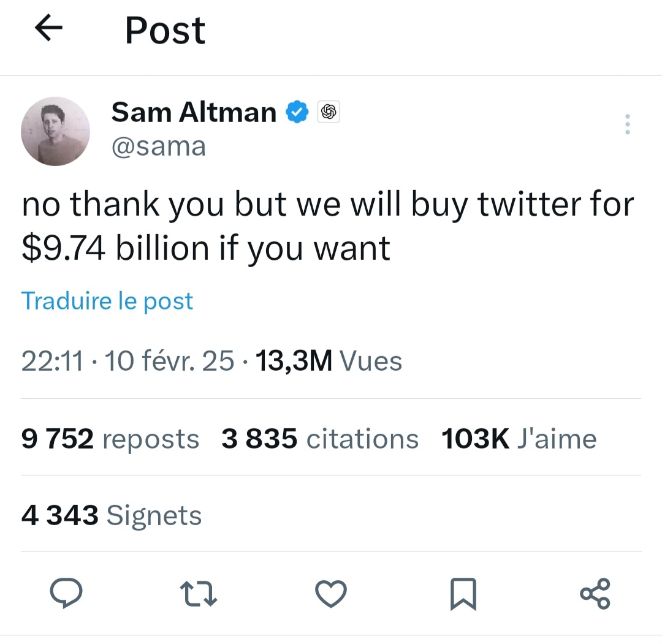Open Sam Altman's profile picture
662x644 pixels.
(55, 131)
